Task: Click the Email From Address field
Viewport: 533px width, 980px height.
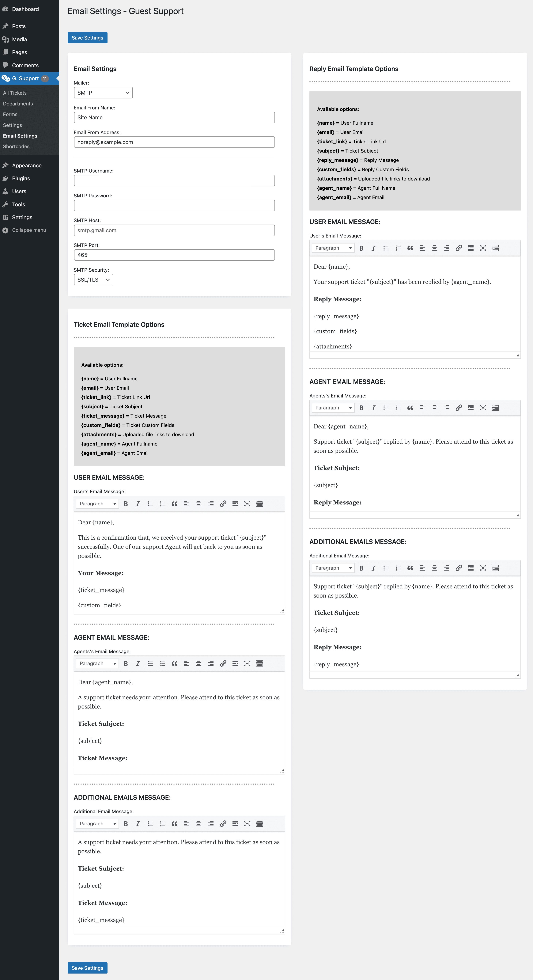Action: pos(174,142)
